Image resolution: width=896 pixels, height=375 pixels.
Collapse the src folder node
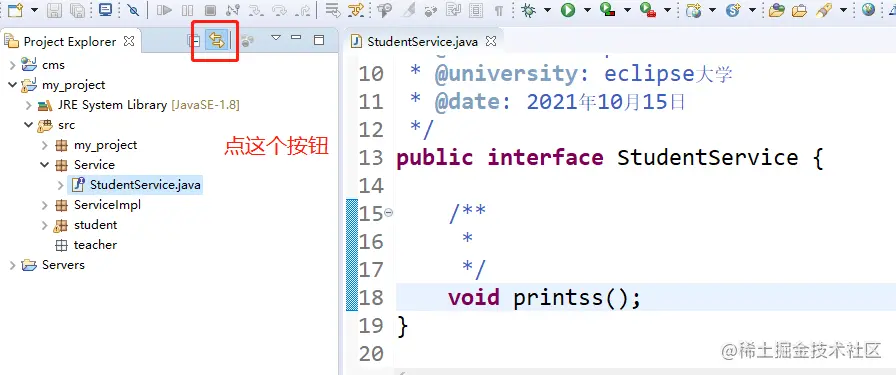click(x=29, y=125)
